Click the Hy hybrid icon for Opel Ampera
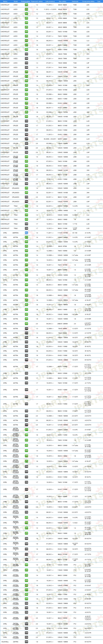Screen dimensions: 103x644 click(26, 233)
